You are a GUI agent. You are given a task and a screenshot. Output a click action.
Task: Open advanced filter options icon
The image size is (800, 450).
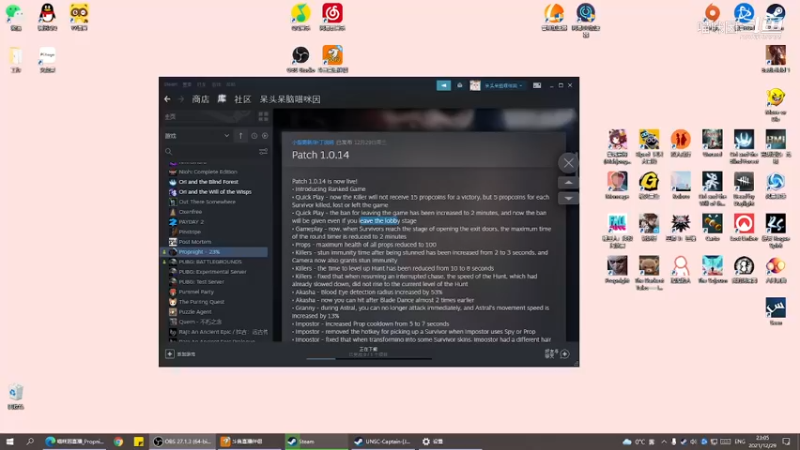point(263,152)
